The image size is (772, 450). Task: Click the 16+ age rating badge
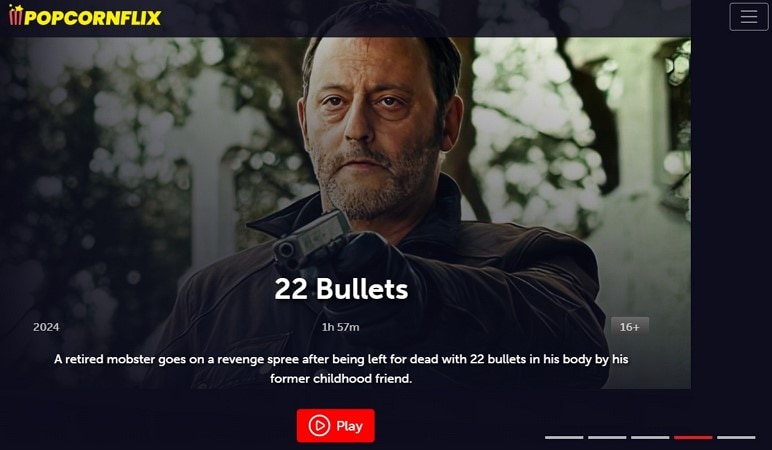click(x=630, y=327)
